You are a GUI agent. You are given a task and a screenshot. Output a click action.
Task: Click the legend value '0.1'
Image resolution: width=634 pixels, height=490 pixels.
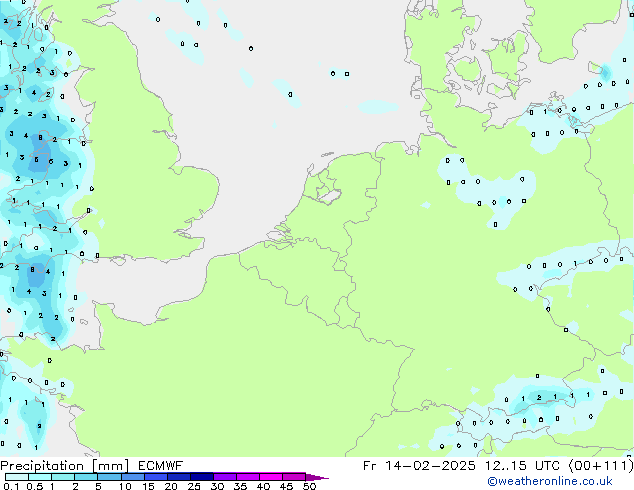tap(11, 486)
